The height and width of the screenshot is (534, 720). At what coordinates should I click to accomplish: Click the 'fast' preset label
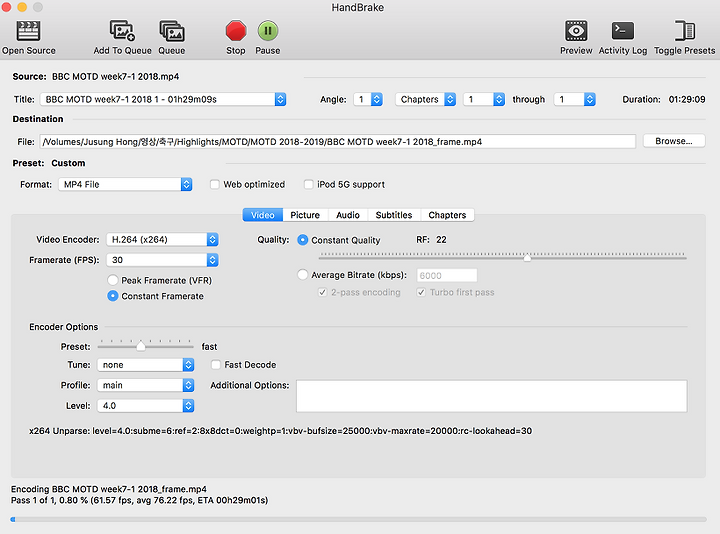pyautogui.click(x=209, y=347)
